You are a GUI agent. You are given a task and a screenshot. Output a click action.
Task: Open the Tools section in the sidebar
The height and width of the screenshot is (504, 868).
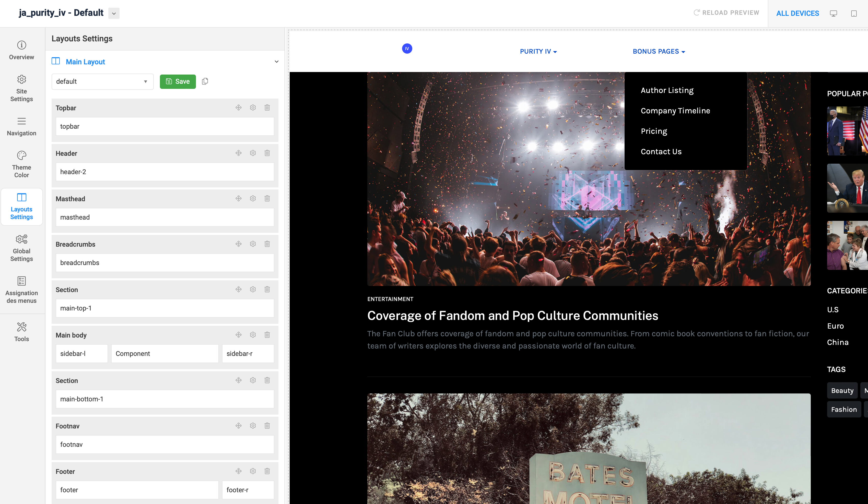(21, 332)
